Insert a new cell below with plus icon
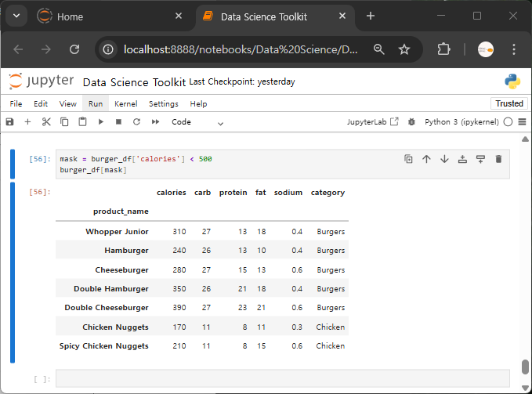This screenshot has height=394, width=532. (28, 121)
